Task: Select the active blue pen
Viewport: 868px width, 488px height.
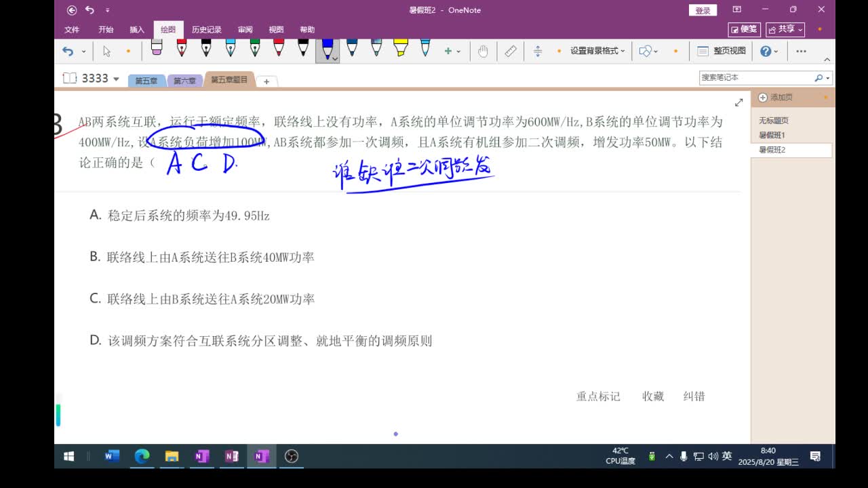Action: [x=328, y=47]
